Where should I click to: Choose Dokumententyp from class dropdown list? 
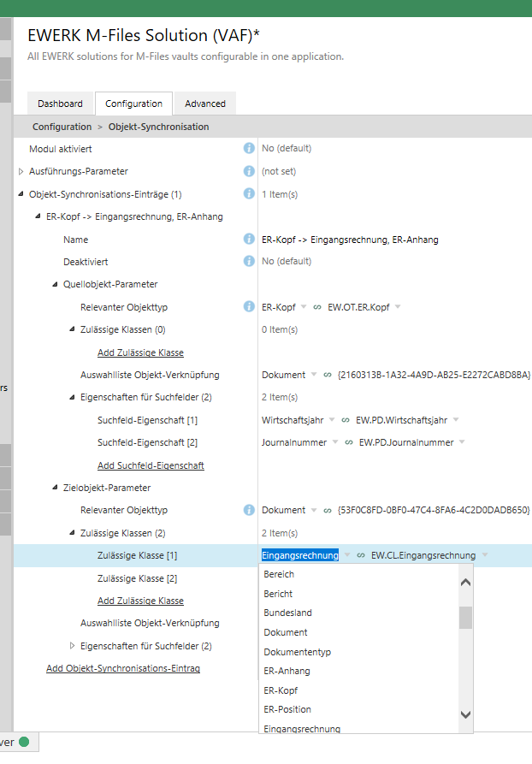(x=358, y=652)
